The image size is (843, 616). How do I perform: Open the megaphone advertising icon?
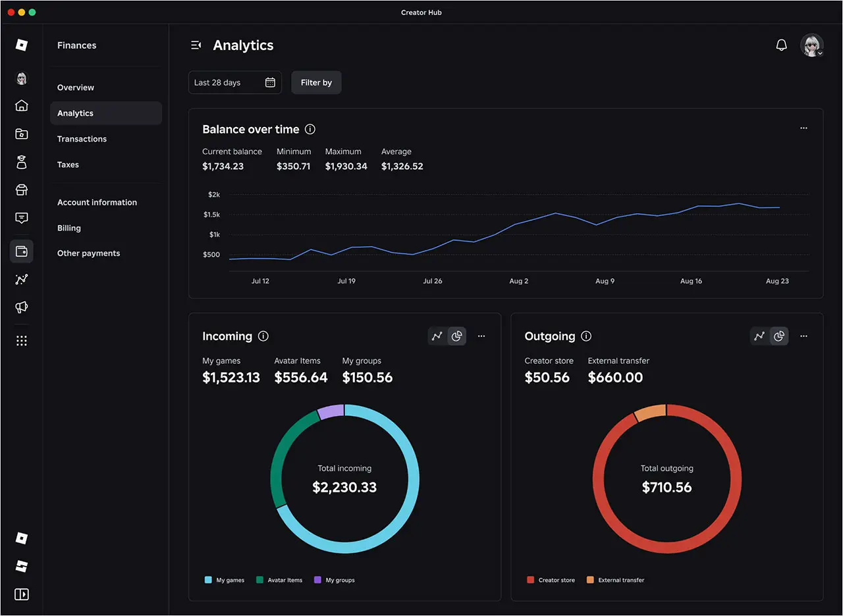[22, 307]
